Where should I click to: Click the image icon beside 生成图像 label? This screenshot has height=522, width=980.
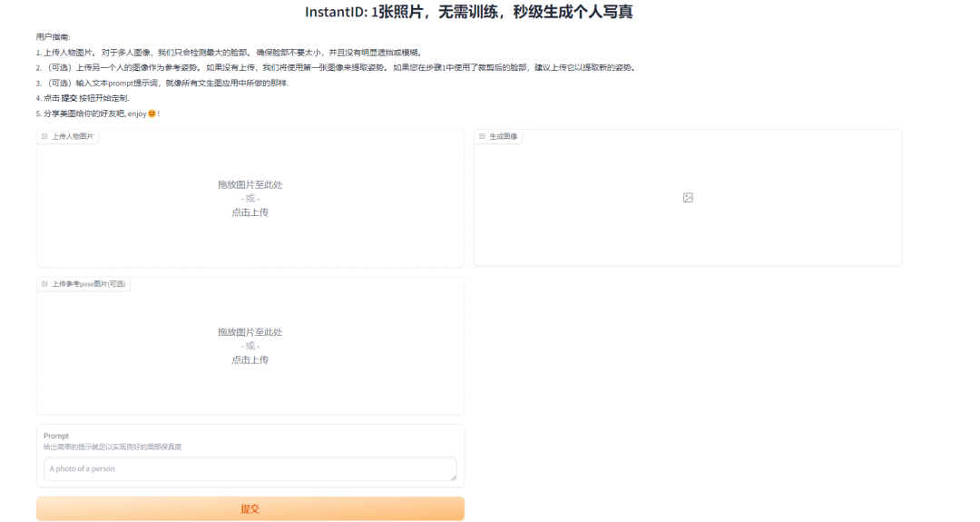pyautogui.click(x=482, y=136)
